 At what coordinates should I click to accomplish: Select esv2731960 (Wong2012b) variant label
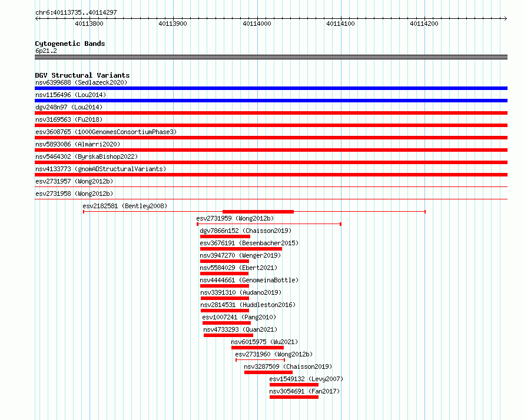(274, 354)
